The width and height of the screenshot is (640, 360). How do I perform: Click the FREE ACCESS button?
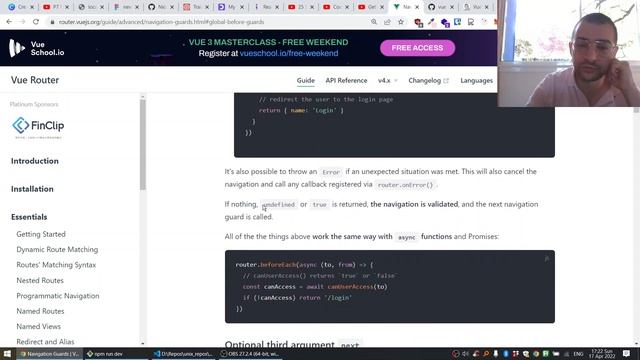coord(417,48)
